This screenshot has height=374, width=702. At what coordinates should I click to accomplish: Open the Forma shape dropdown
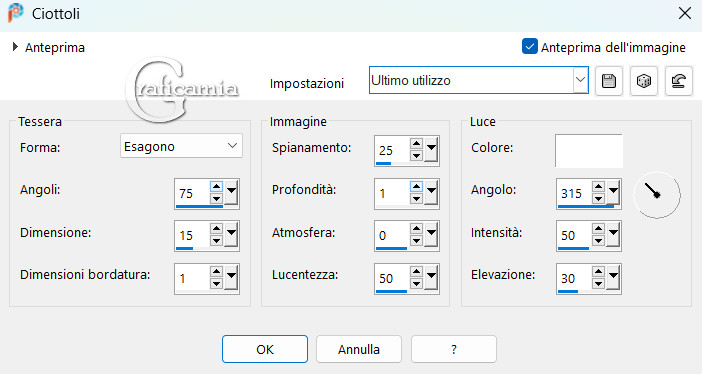point(181,146)
